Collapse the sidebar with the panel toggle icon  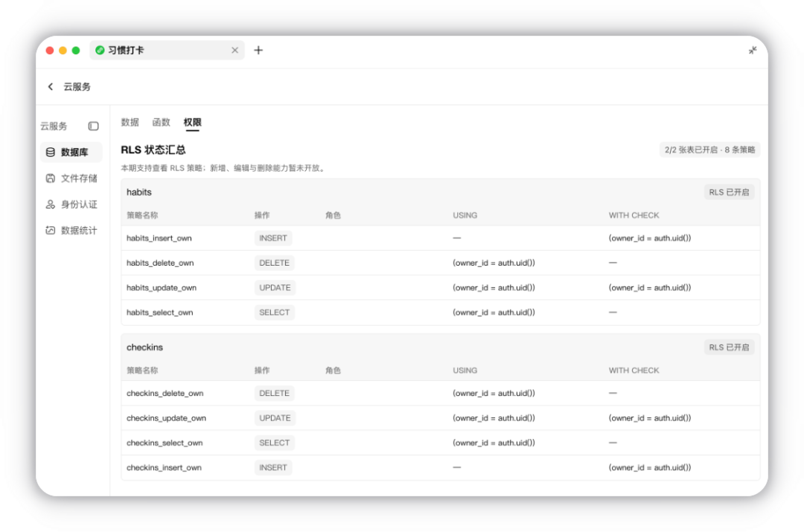click(93, 126)
